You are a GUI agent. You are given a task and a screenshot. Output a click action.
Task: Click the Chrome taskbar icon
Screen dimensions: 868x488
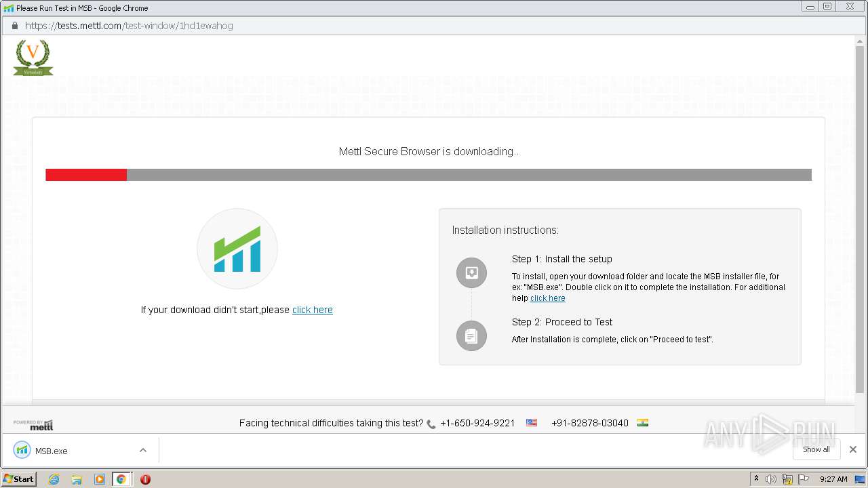click(121, 479)
